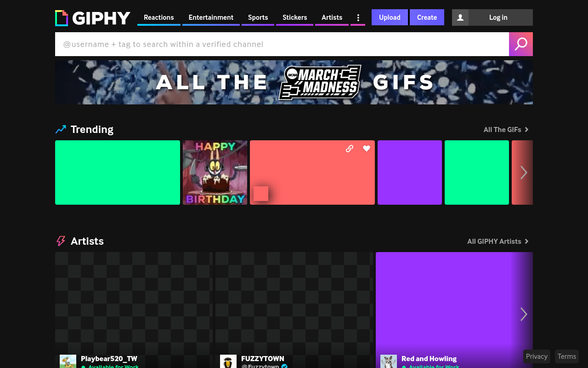Open the purple trending GIF tile
The width and height of the screenshot is (588, 368).
(x=410, y=172)
